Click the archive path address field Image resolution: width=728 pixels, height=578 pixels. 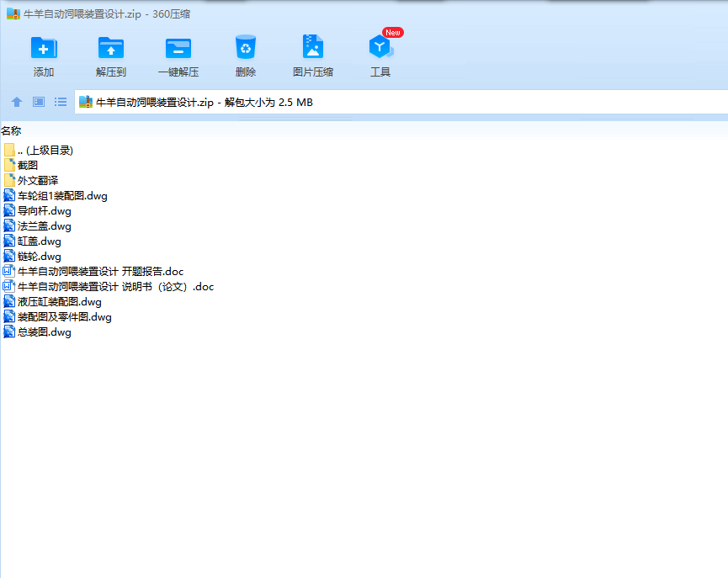click(401, 102)
